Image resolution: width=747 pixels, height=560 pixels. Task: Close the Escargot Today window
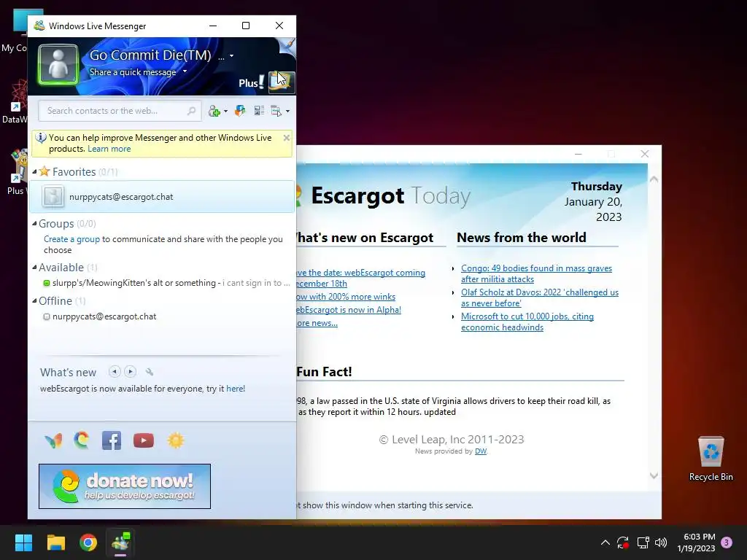pos(645,154)
